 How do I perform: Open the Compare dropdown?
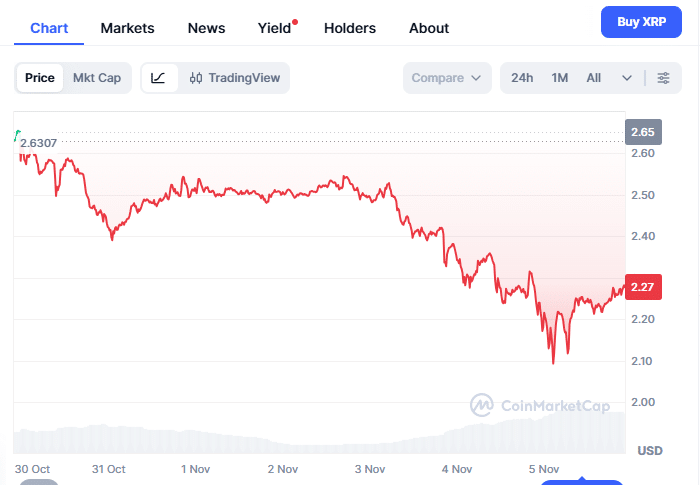coord(447,78)
